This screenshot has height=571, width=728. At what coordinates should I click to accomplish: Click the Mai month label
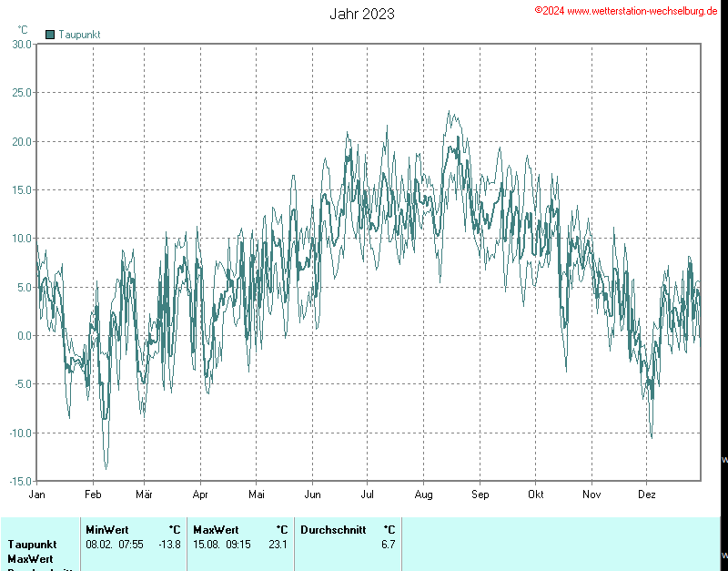pyautogui.click(x=257, y=495)
